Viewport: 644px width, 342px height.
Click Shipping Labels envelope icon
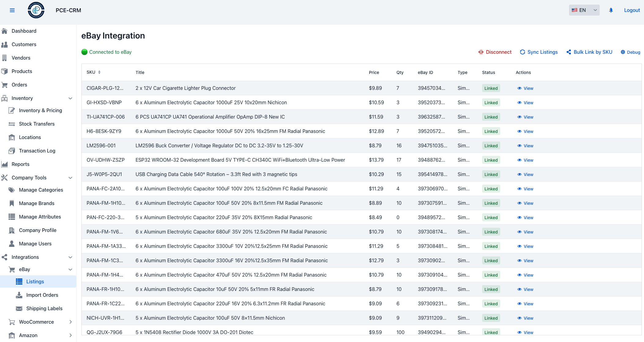[19, 309]
